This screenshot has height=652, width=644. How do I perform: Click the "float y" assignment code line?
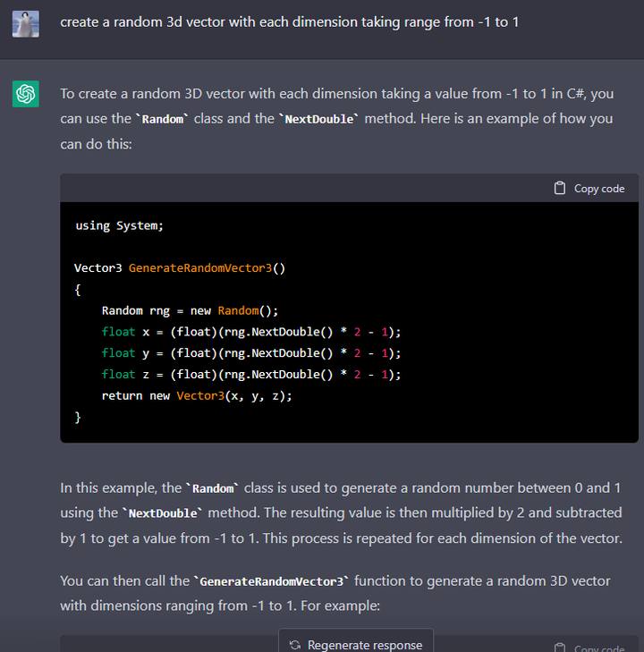tap(250, 353)
